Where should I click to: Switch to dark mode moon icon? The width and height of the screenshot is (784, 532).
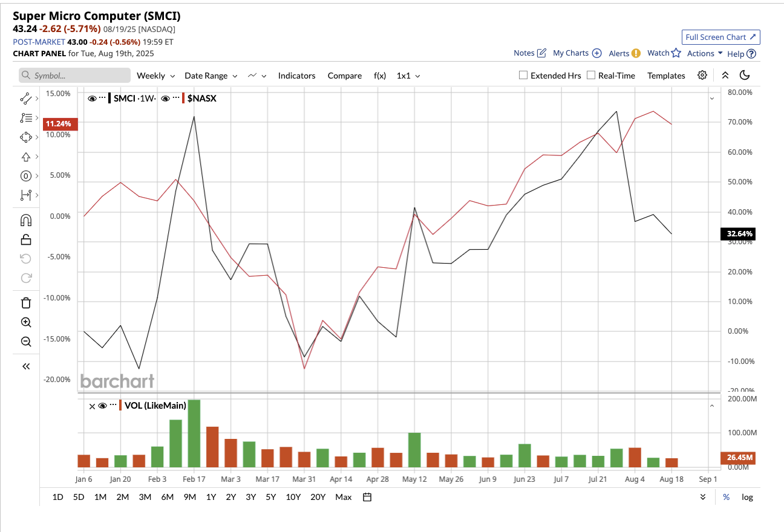pyautogui.click(x=745, y=76)
